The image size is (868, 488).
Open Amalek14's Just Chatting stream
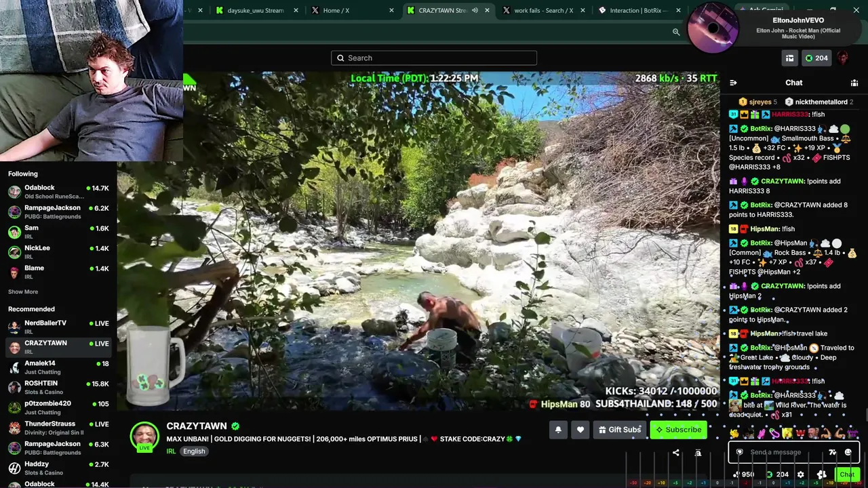click(58, 367)
